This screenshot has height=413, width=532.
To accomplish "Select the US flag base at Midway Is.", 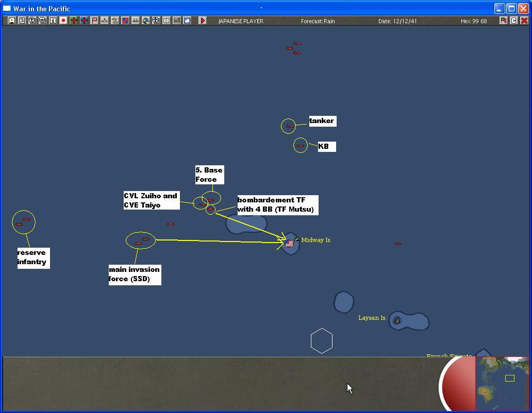I will coord(289,244).
